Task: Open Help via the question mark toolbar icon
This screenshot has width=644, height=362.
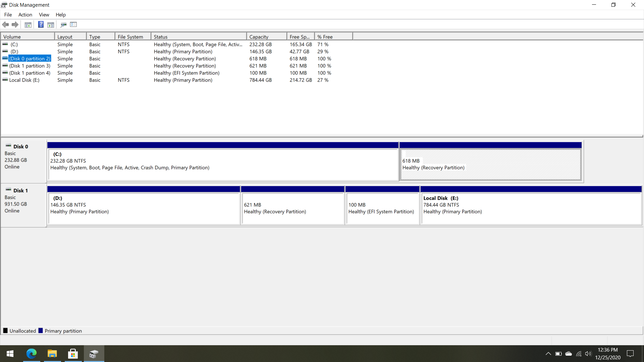Action: coord(41,24)
